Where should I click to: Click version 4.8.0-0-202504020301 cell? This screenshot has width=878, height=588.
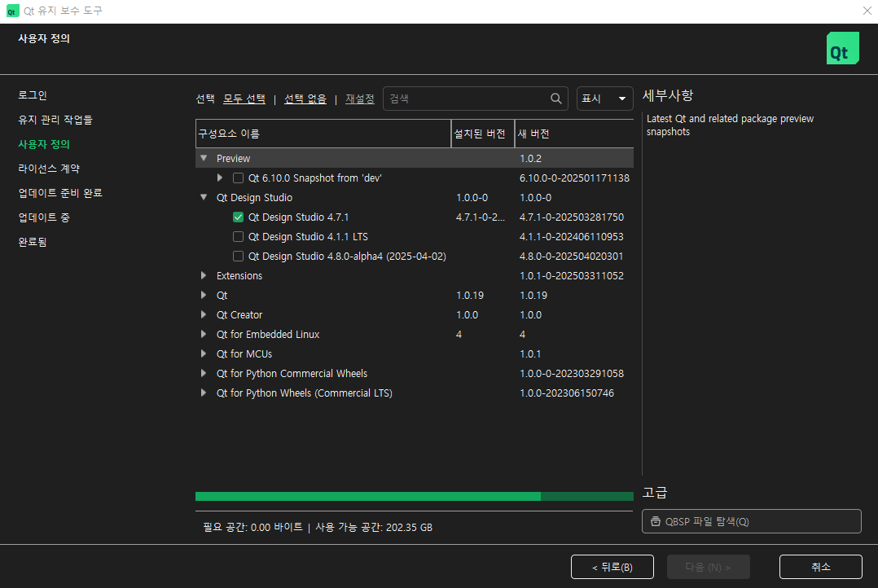571,257
